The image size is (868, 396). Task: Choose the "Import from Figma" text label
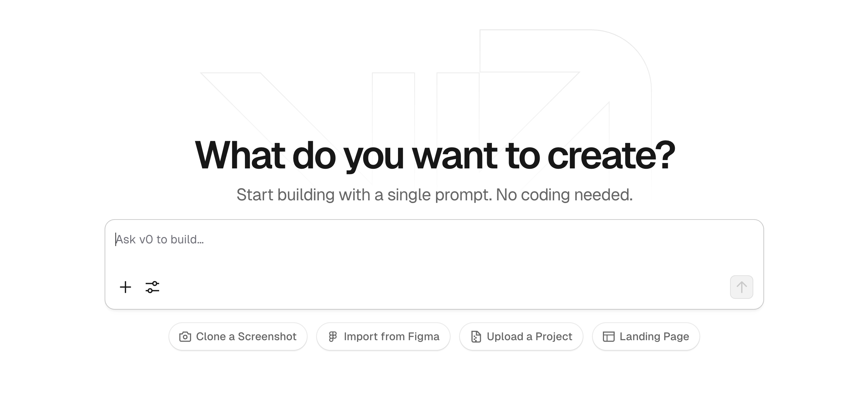[391, 336]
